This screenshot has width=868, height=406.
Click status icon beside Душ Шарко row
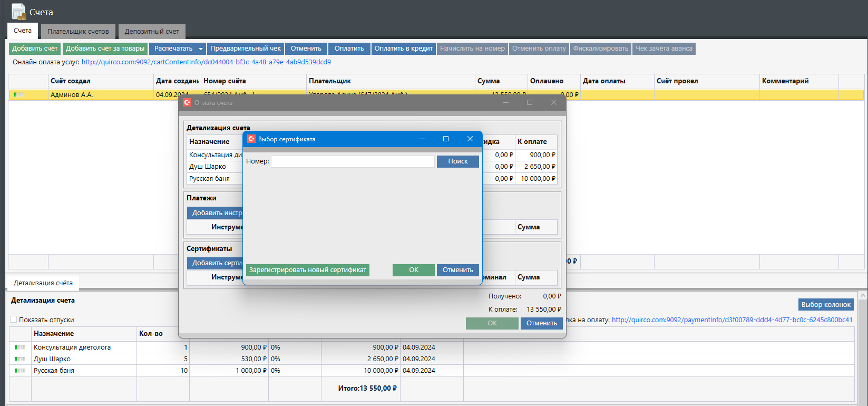(x=20, y=359)
